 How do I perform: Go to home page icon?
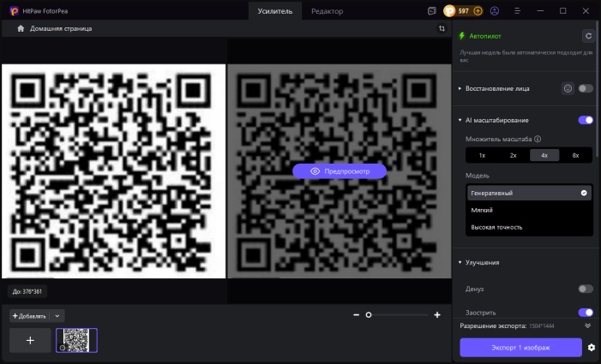[21, 28]
